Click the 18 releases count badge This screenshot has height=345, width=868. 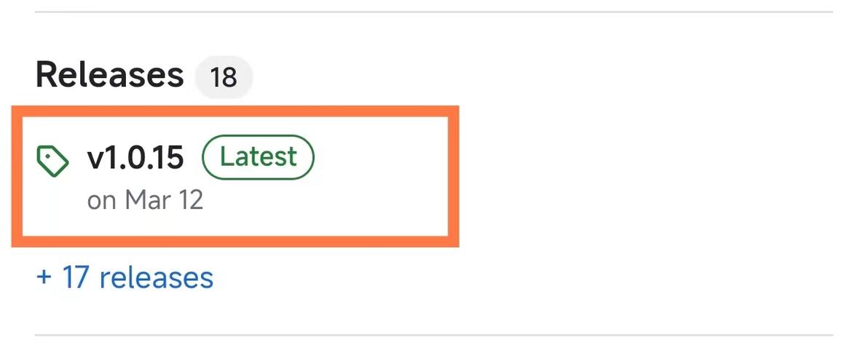click(224, 76)
